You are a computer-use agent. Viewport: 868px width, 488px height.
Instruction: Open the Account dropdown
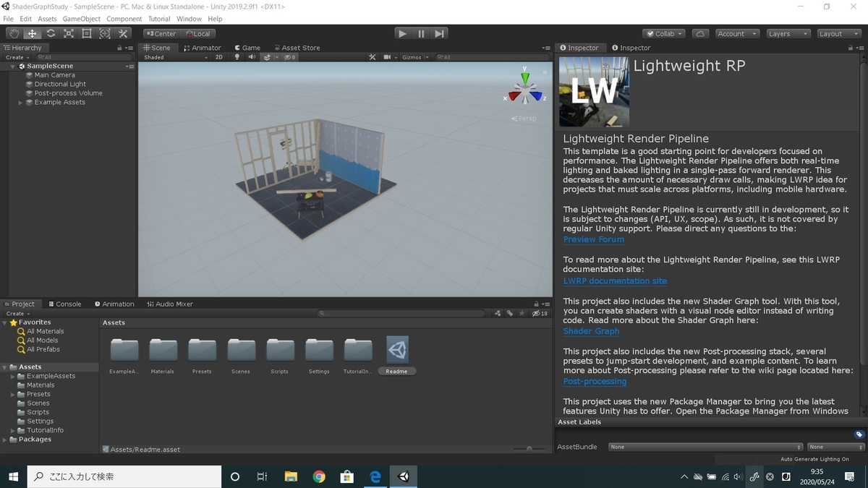(737, 33)
